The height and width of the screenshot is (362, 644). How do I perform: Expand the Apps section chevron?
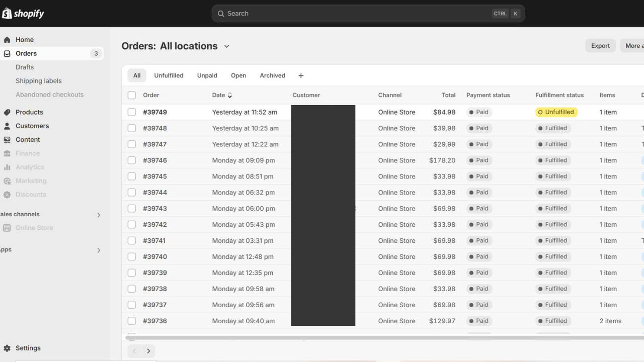pyautogui.click(x=99, y=250)
